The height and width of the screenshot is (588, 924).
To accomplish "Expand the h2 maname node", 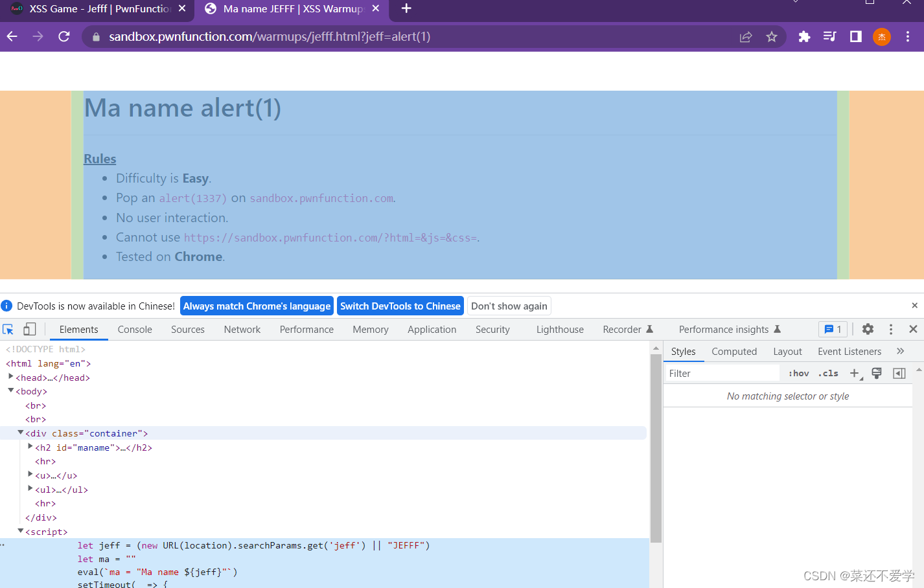I will pos(30,447).
